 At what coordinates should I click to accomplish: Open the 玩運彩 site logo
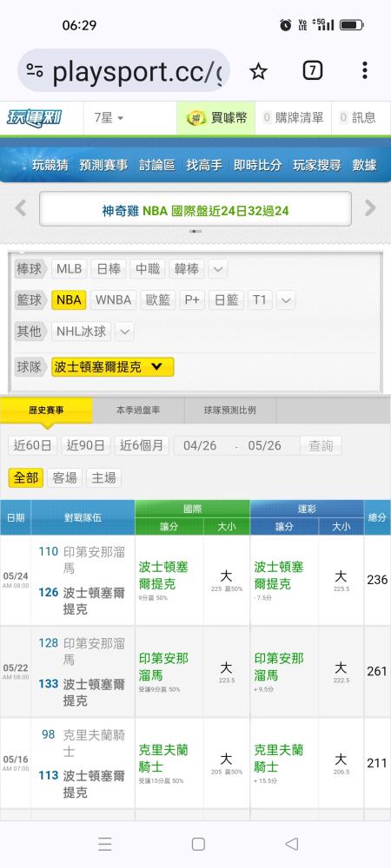click(35, 117)
